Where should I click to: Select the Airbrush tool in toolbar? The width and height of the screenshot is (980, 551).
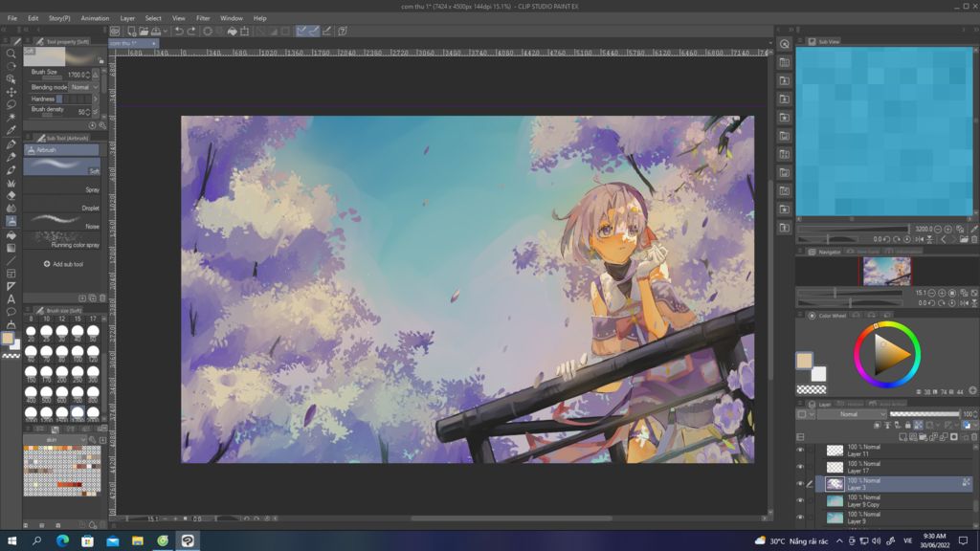coord(11,221)
